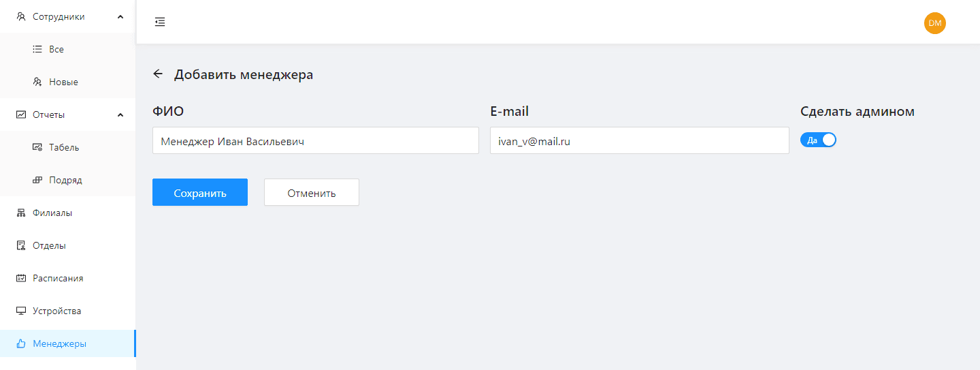Click the Отменить button
Viewport: 980px width, 370px height.
(312, 192)
